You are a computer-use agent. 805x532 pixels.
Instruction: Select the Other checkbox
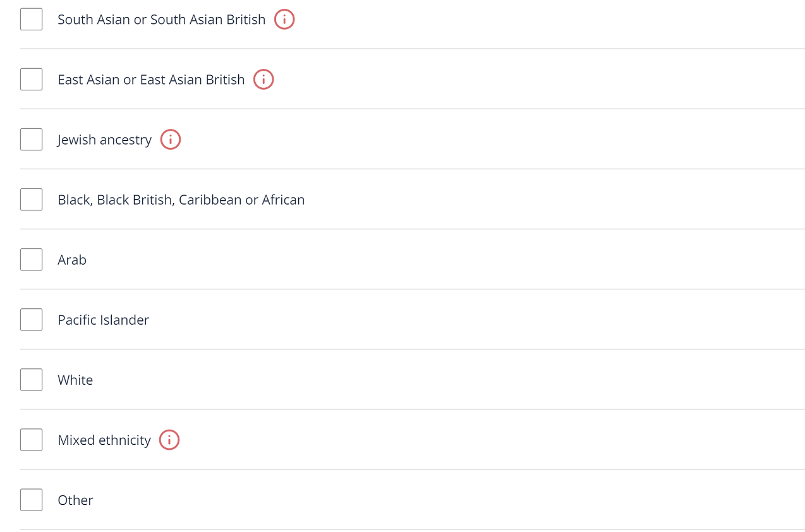[31, 500]
